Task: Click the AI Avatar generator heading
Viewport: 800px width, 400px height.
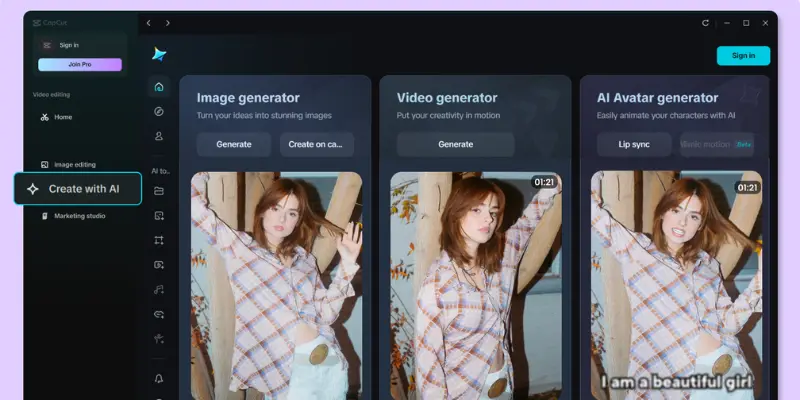Action: (657, 98)
